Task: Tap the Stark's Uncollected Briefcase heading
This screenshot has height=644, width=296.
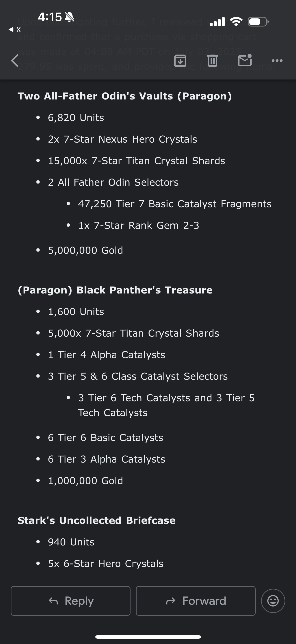Action: click(x=97, y=520)
